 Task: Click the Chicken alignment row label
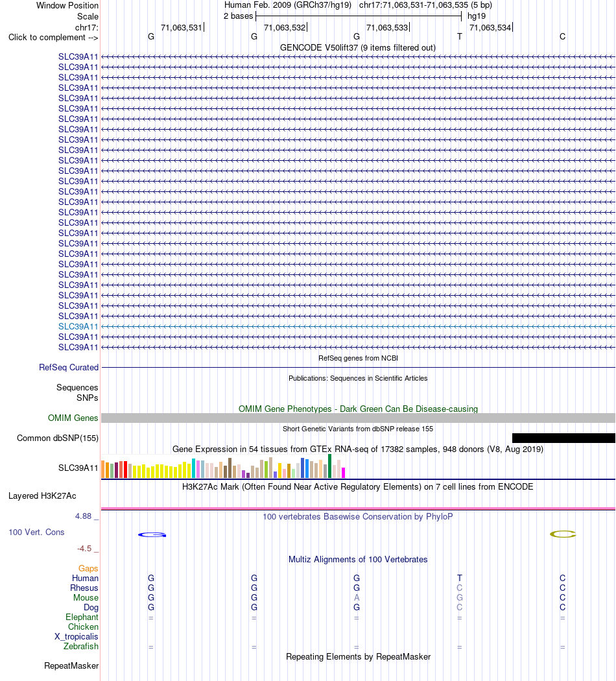[x=84, y=627]
